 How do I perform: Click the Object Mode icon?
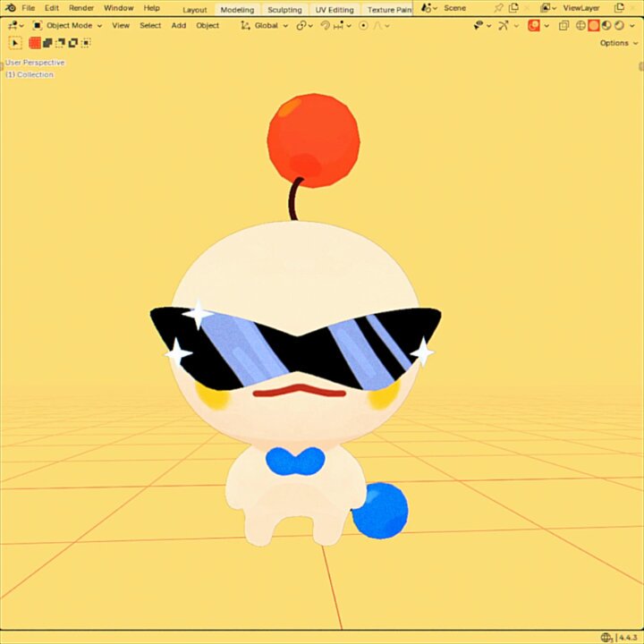click(x=38, y=25)
